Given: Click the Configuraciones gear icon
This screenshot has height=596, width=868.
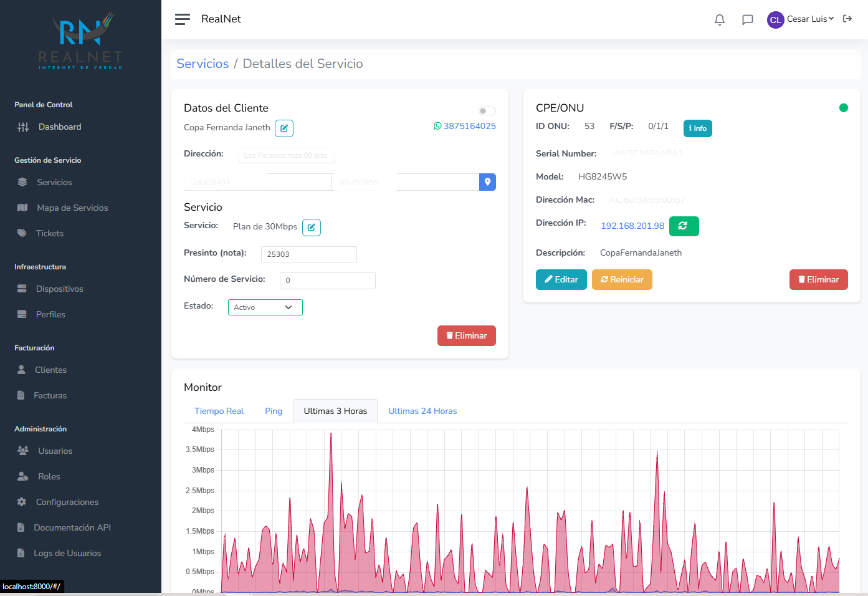Looking at the screenshot, I should tap(22, 502).
